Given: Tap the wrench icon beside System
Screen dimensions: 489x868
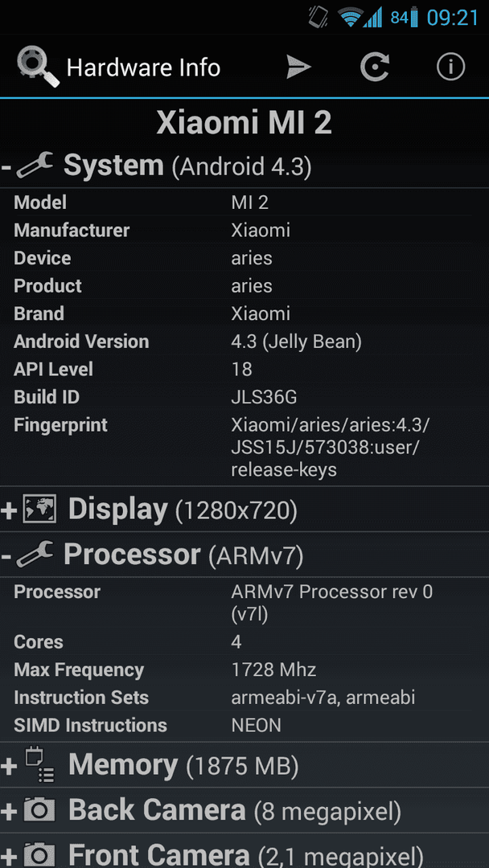Looking at the screenshot, I should click(x=35, y=166).
